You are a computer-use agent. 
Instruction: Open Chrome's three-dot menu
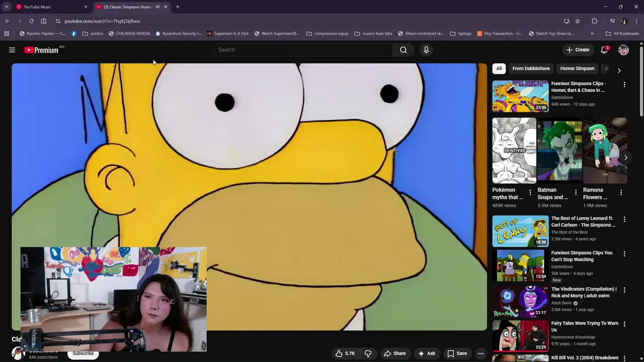click(x=636, y=21)
